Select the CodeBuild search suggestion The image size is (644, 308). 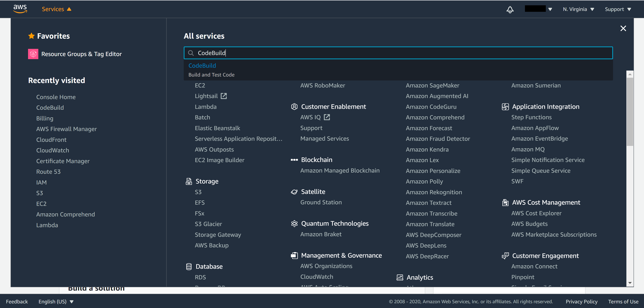398,70
